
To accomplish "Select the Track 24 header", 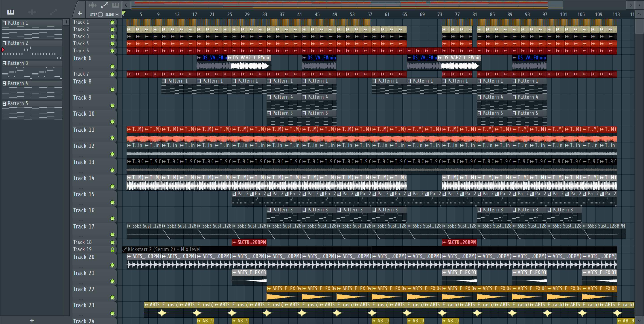I will [x=95, y=321].
